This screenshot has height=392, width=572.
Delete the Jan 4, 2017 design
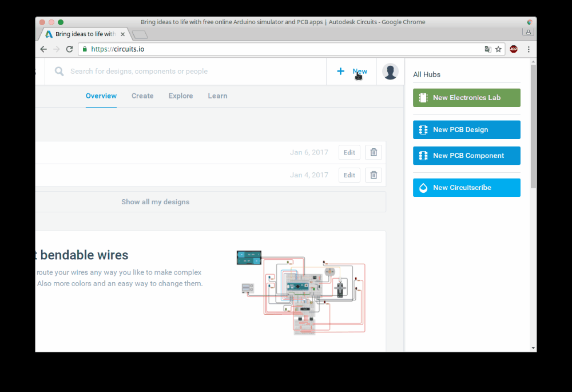click(374, 175)
